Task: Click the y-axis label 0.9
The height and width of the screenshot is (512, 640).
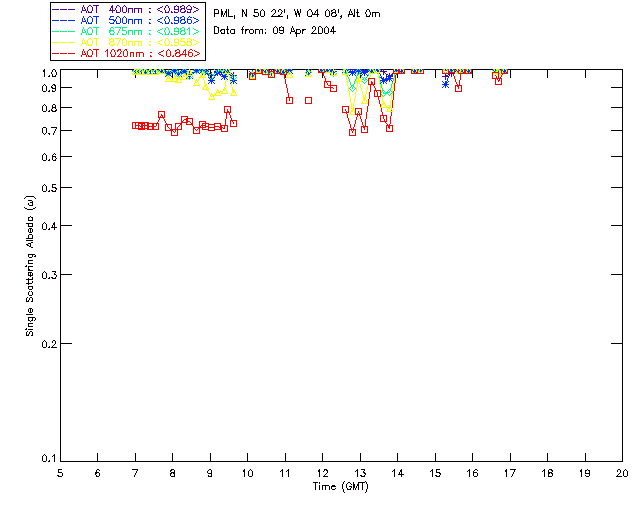Action: pyautogui.click(x=49, y=88)
